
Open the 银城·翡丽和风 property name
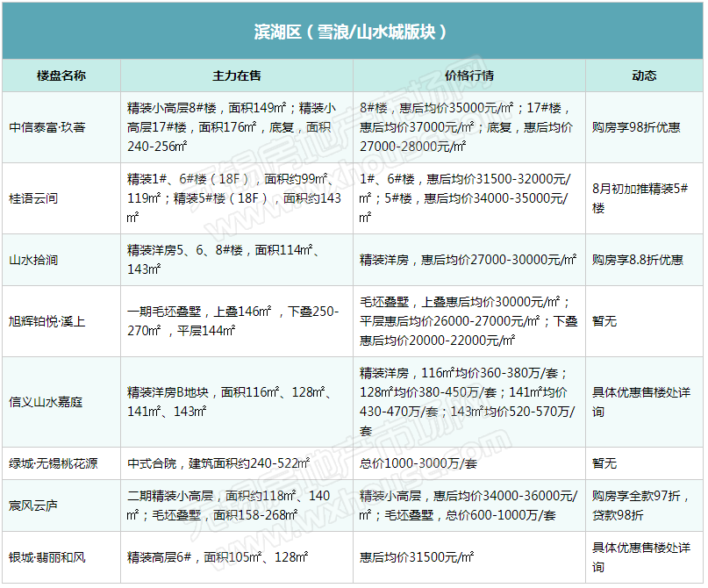click(x=47, y=557)
